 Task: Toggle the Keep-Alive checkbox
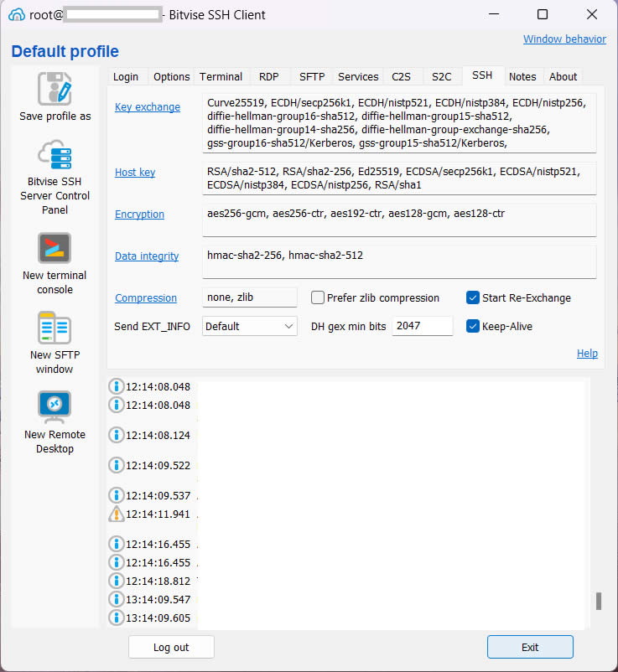coord(473,326)
